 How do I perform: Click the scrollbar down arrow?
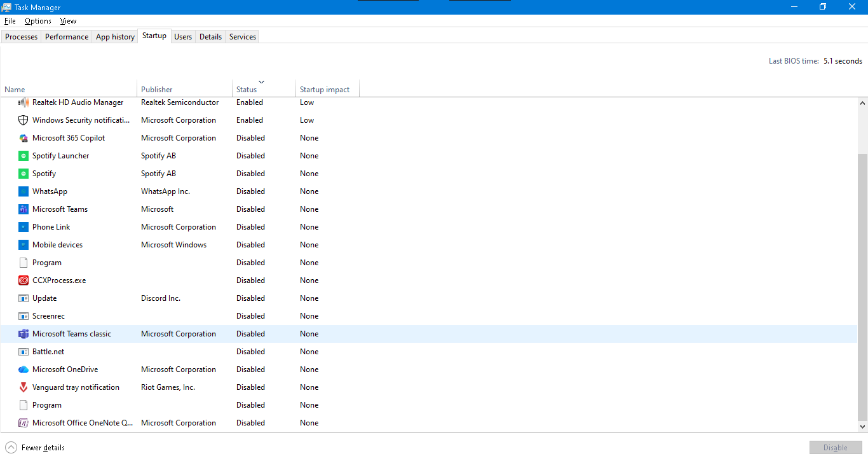862,427
